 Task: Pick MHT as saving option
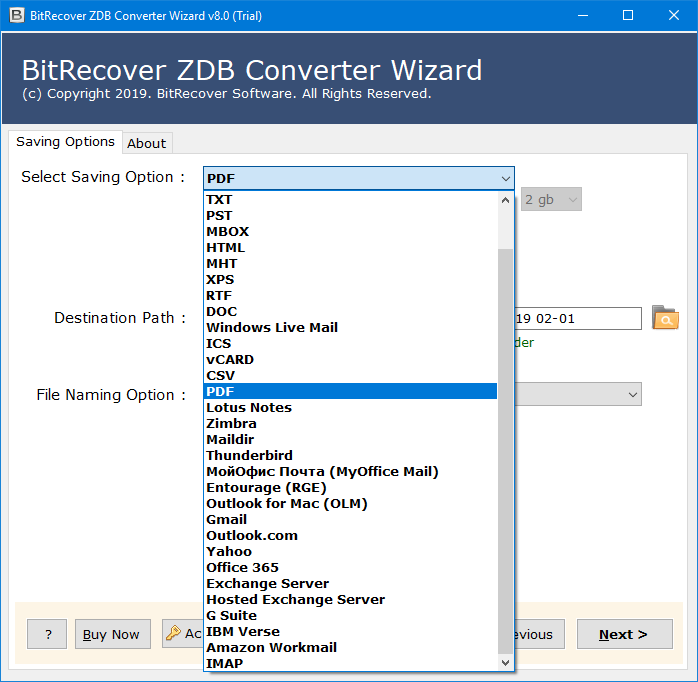350,264
